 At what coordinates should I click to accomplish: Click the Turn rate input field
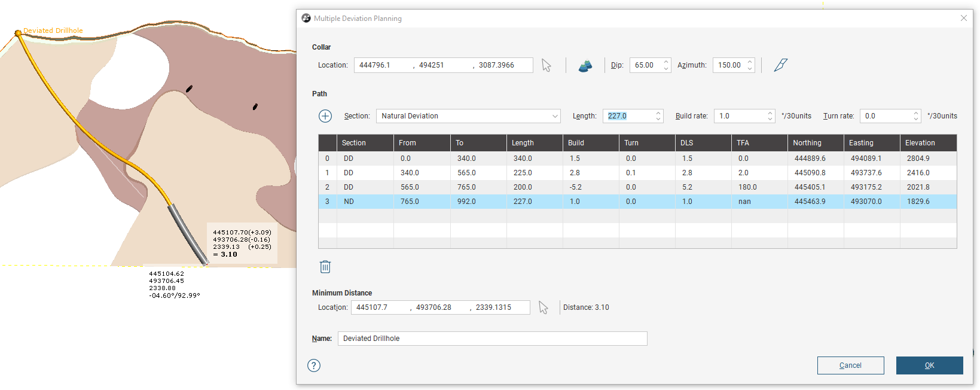[886, 116]
